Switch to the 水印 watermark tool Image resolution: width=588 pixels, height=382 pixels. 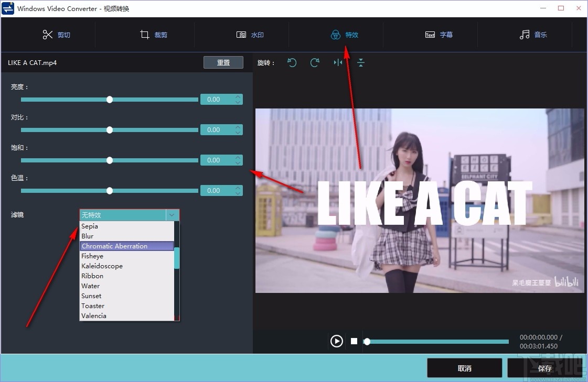[x=250, y=35]
